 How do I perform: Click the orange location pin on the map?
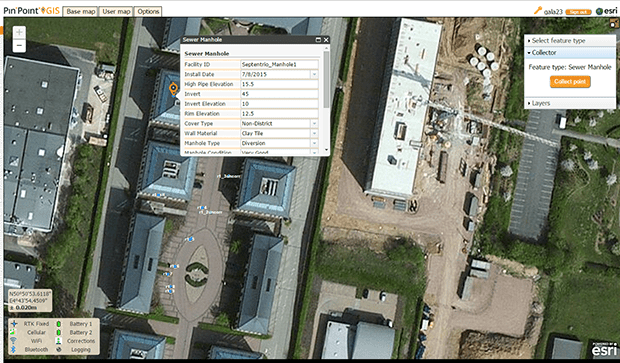pyautogui.click(x=173, y=89)
